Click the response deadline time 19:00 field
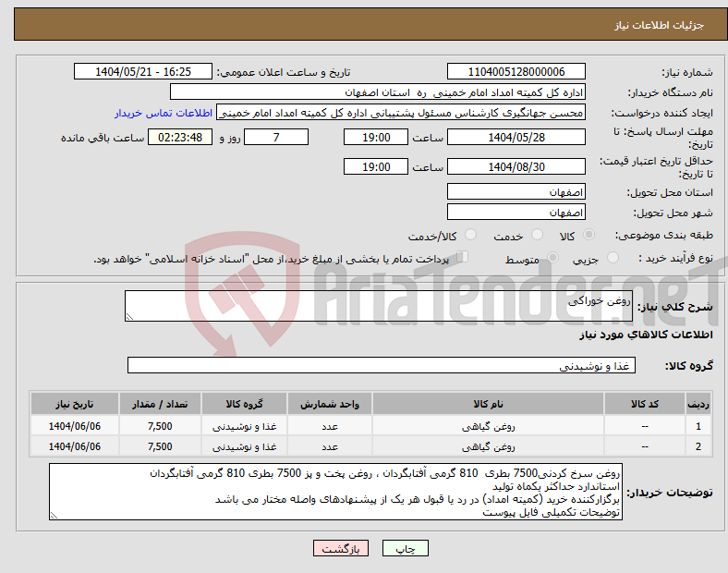 (376, 137)
